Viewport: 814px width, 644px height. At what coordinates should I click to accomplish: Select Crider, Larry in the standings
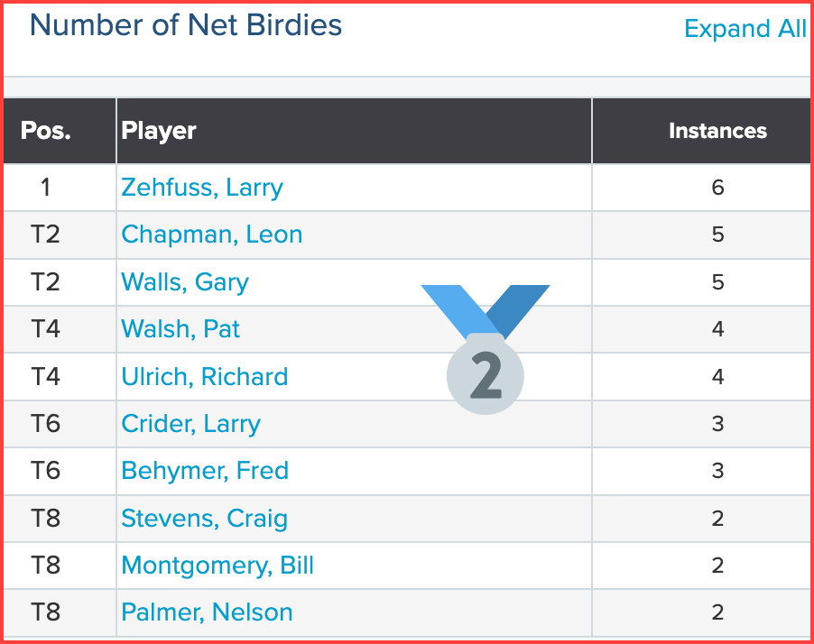click(190, 424)
